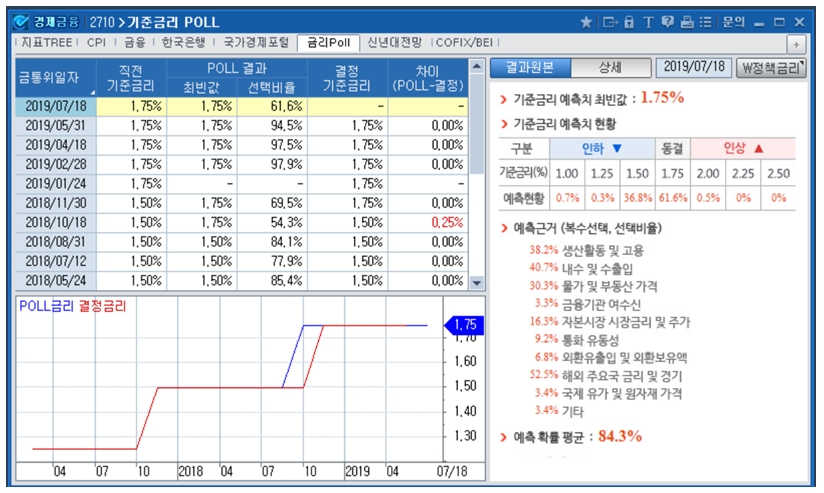Click the 차이 (POLL-결정) column header
824x493 pixels.
coord(428,77)
